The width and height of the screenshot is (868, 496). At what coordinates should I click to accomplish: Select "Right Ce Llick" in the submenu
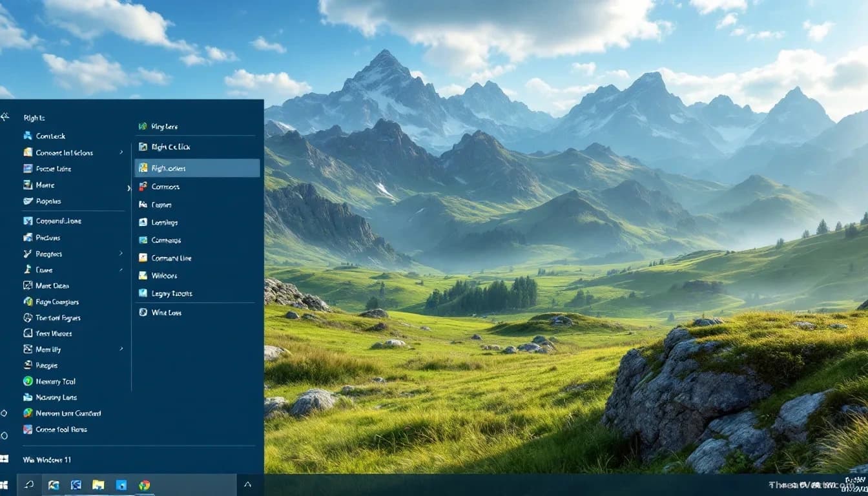pyautogui.click(x=170, y=147)
